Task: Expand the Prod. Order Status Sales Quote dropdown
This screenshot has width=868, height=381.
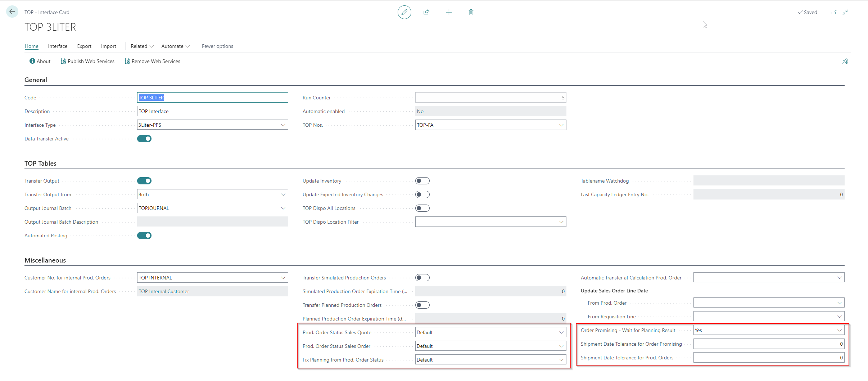Action: pos(561,332)
